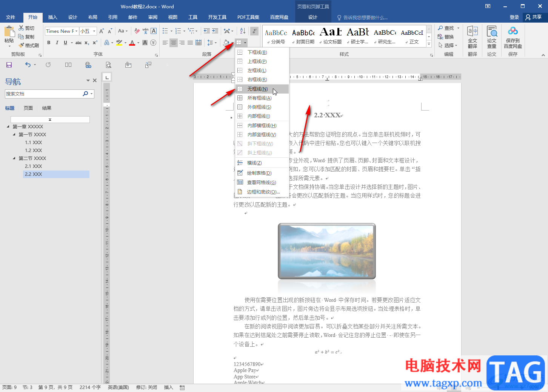548x392 pixels.
Task: Click the print preview magnifier icon
Action: (108, 65)
